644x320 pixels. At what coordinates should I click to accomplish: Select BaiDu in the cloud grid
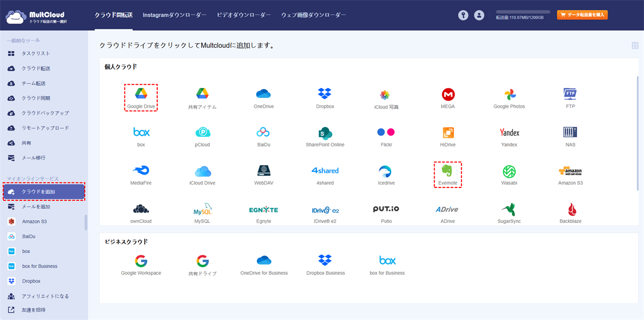(x=264, y=136)
